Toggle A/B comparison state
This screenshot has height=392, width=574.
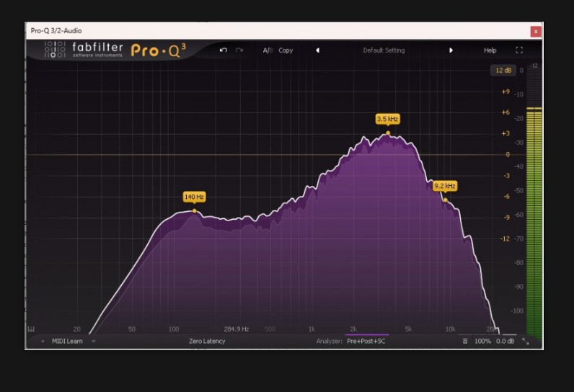pyautogui.click(x=268, y=50)
